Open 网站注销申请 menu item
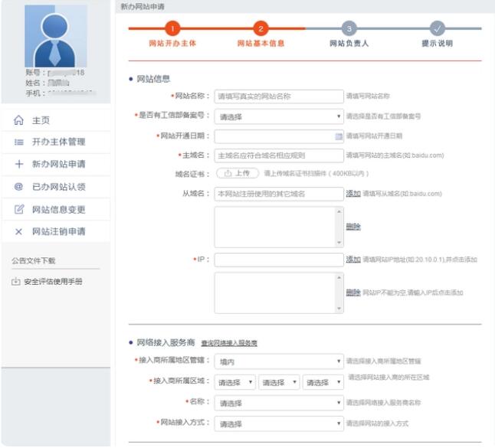Screen dimensions: 495x448 pyautogui.click(x=56, y=231)
